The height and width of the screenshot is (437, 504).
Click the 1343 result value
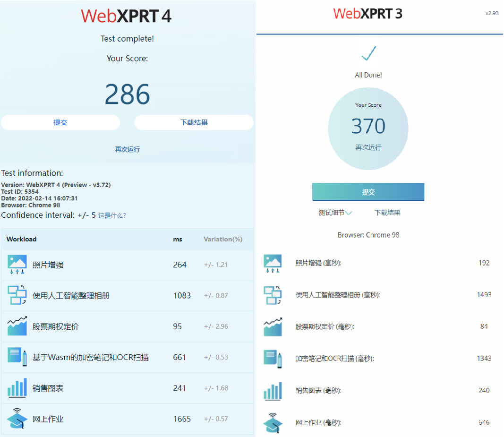(484, 358)
